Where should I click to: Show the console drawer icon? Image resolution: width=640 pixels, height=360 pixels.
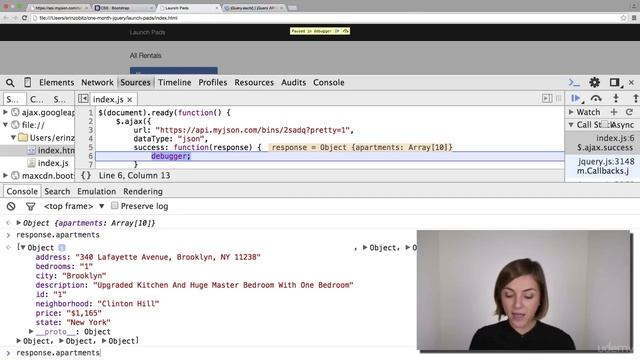(574, 83)
